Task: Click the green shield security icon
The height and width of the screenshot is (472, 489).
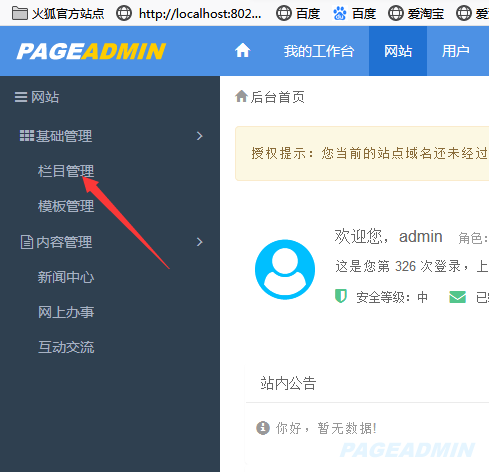Action: tap(341, 296)
